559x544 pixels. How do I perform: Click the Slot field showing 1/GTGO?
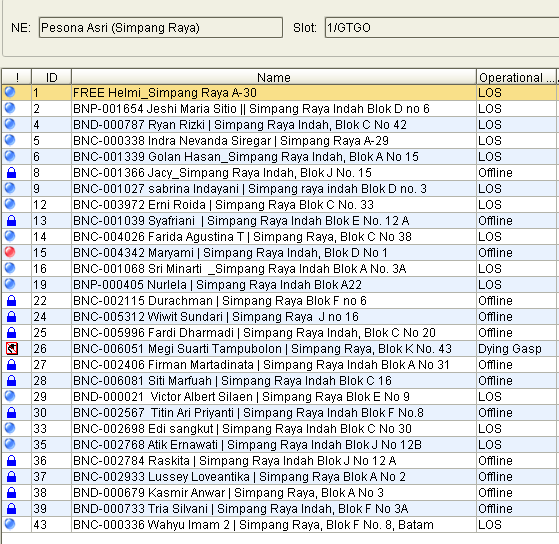(x=442, y=27)
